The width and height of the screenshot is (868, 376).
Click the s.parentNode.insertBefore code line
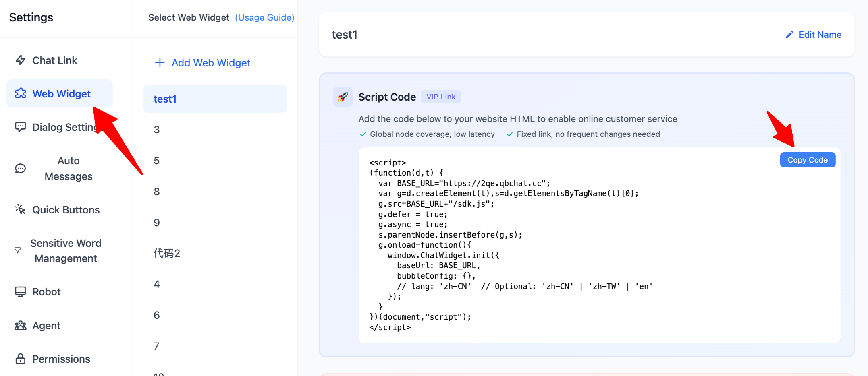[x=450, y=235]
